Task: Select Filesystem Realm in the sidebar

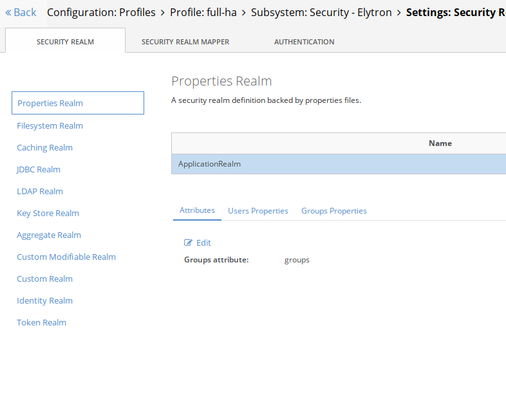Action: (x=50, y=125)
